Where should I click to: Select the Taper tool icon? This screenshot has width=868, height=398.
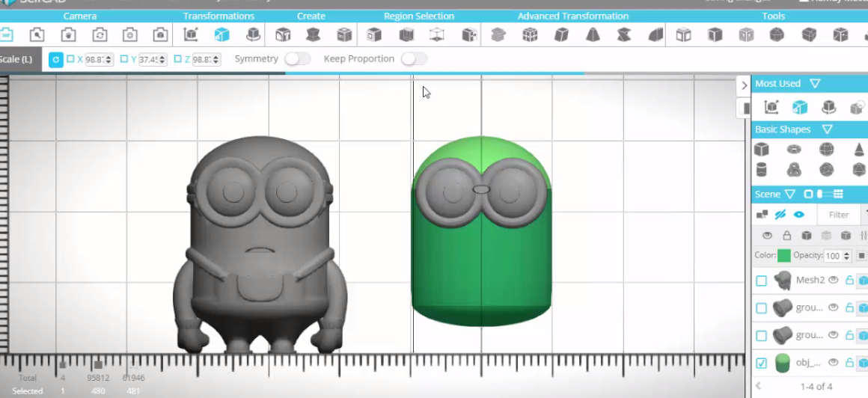593,35
